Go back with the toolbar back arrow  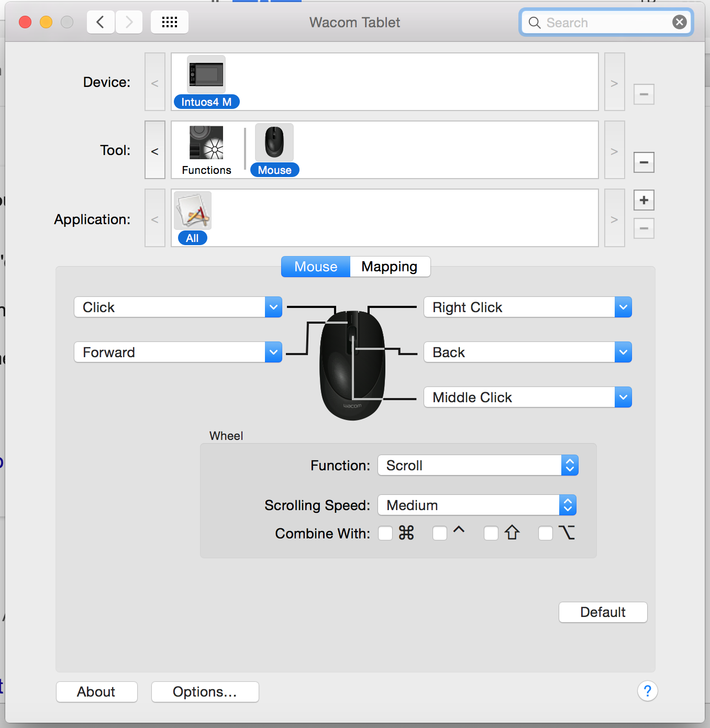[x=101, y=22]
